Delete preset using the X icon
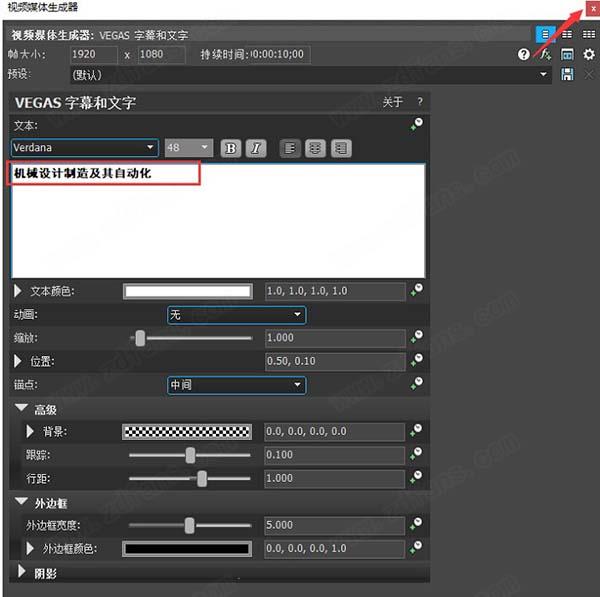This screenshot has width=600, height=597. tap(589, 75)
